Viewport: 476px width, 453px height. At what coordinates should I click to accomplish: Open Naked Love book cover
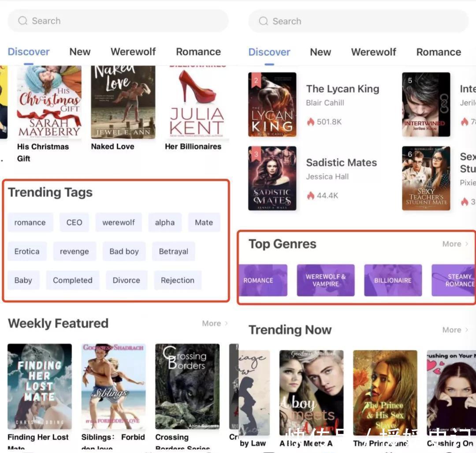[123, 102]
